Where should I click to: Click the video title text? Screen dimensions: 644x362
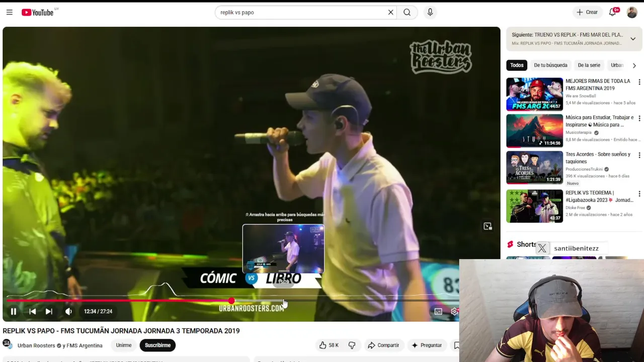click(121, 331)
